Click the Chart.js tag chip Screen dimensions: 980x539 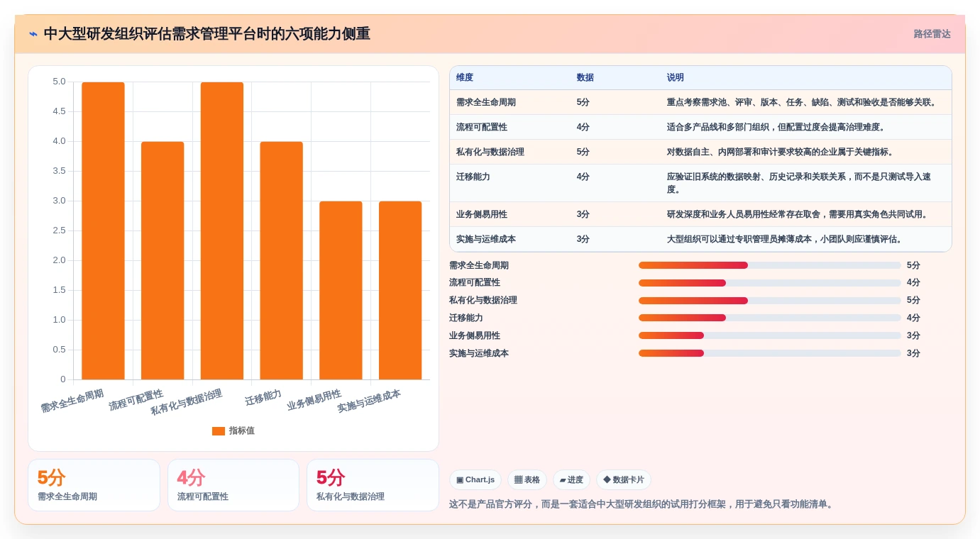pyautogui.click(x=475, y=480)
